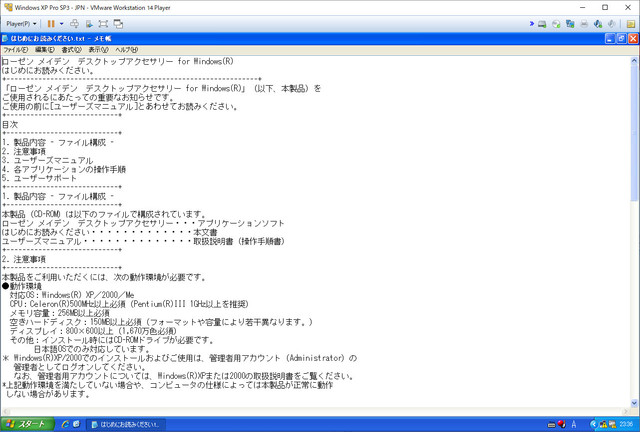Click the VMware Tools install icon
Viewport: 640px width, 432px height.
(x=89, y=24)
